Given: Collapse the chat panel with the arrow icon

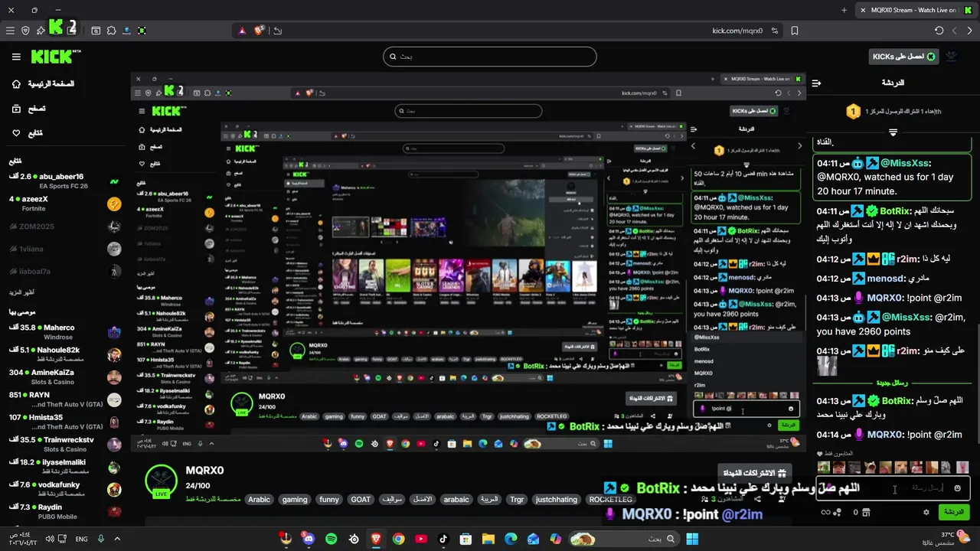Looking at the screenshot, I should [816, 83].
